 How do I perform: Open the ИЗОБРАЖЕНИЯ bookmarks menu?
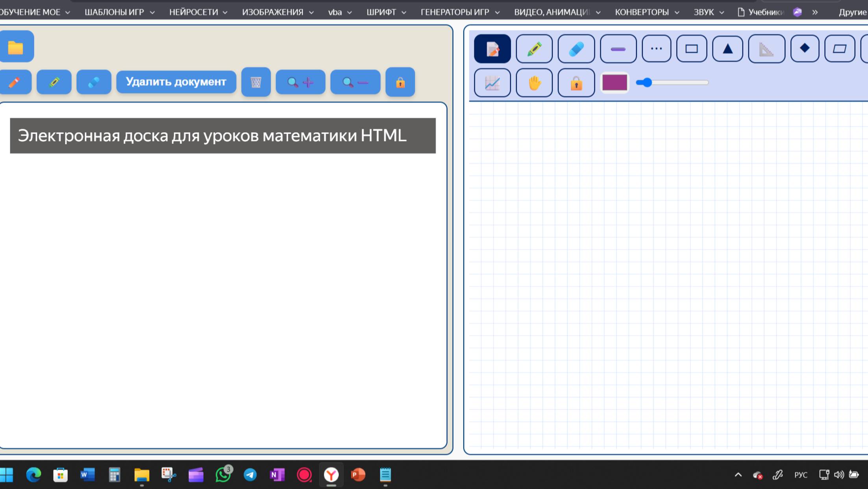click(278, 12)
